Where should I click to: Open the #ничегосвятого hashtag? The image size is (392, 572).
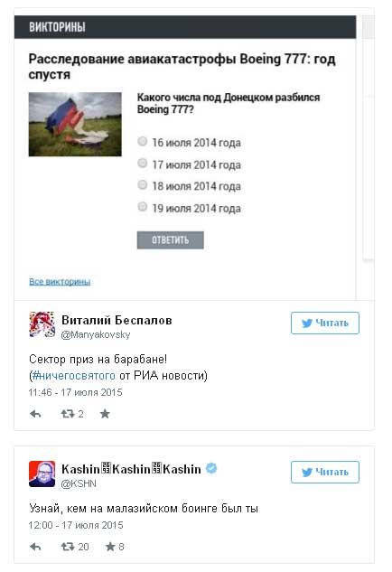coord(74,375)
